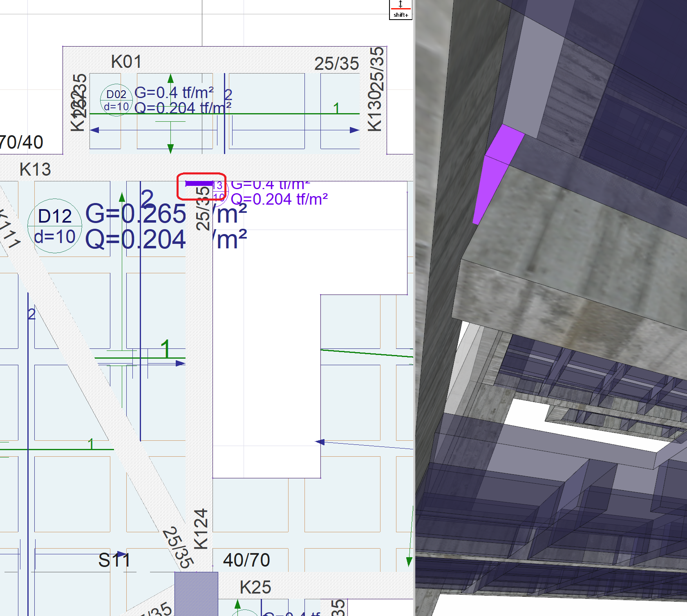The image size is (687, 616).
Task: Click the green downward arrowhead below D02
Action: 171,148
